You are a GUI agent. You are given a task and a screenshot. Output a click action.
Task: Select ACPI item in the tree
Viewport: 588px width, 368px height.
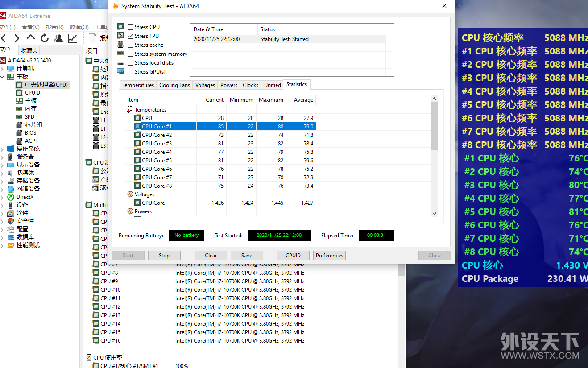click(x=31, y=141)
